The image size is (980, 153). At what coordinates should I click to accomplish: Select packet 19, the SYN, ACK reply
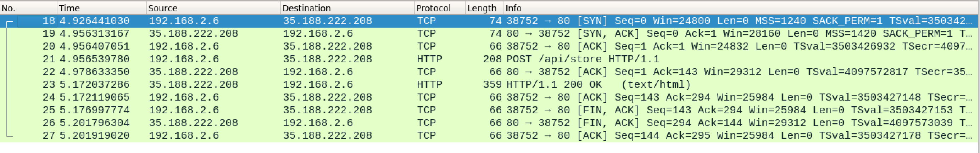(490, 34)
